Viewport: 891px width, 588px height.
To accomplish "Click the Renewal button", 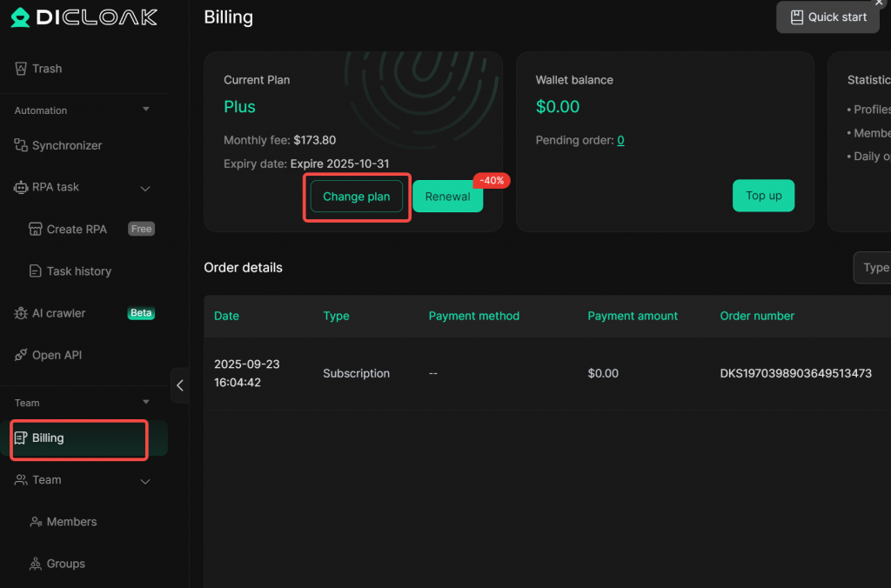I will (x=447, y=197).
